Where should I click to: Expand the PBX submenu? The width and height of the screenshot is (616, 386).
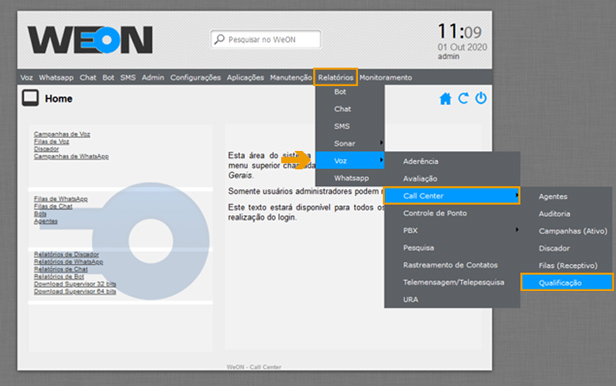452,231
